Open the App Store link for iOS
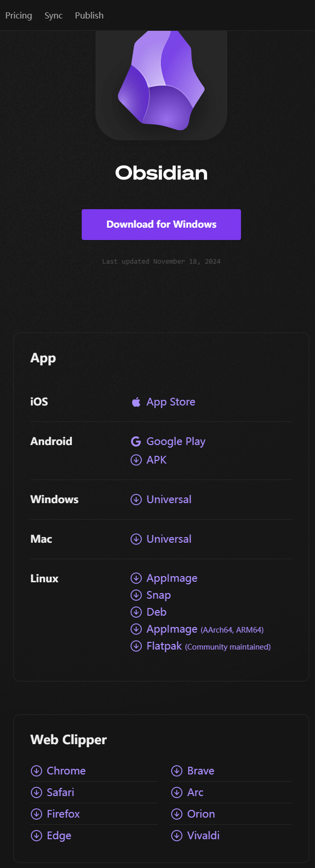This screenshot has width=315, height=868. (x=171, y=402)
